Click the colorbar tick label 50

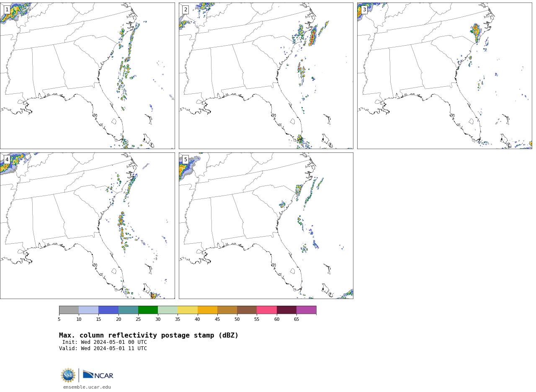point(237,320)
